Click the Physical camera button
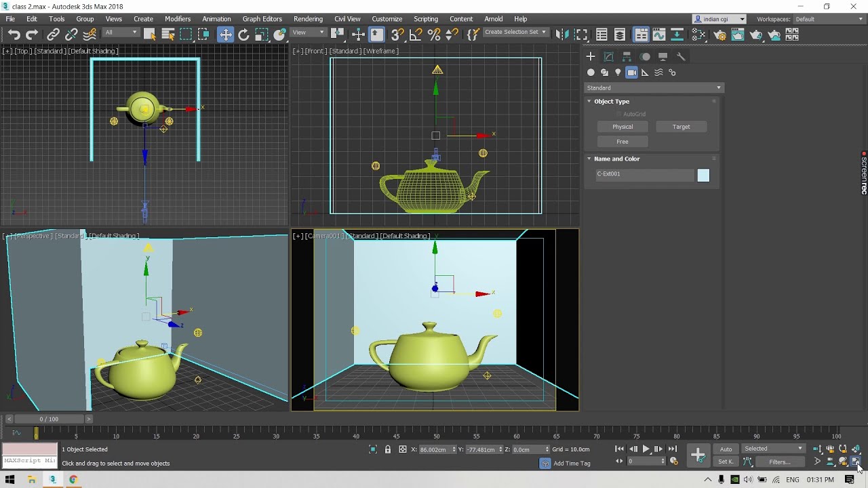 [x=623, y=127]
